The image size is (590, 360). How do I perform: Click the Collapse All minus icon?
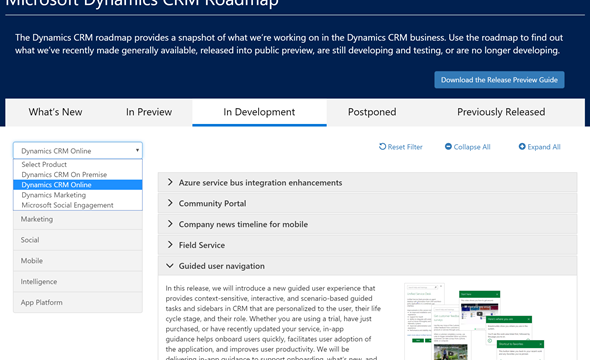pos(448,146)
